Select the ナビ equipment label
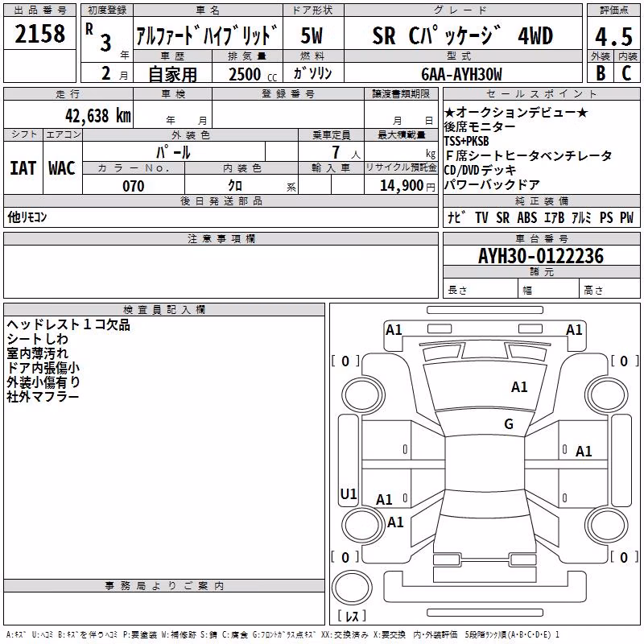 [x=456, y=217]
